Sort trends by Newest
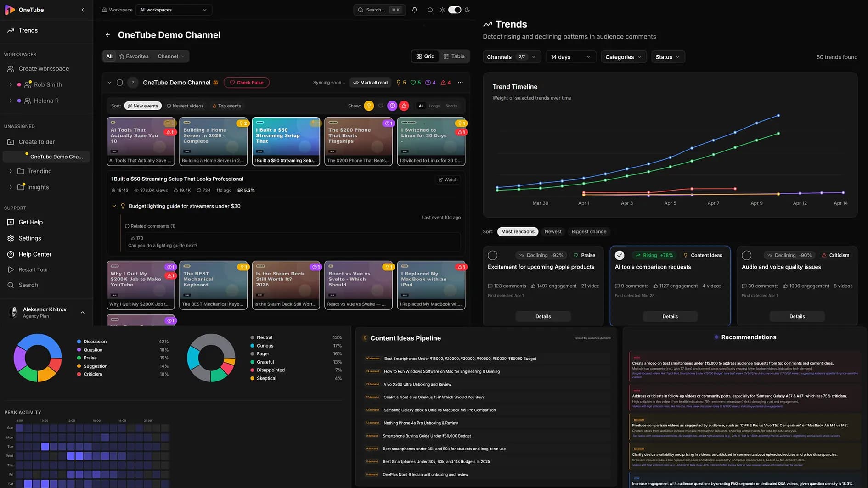 coord(553,232)
